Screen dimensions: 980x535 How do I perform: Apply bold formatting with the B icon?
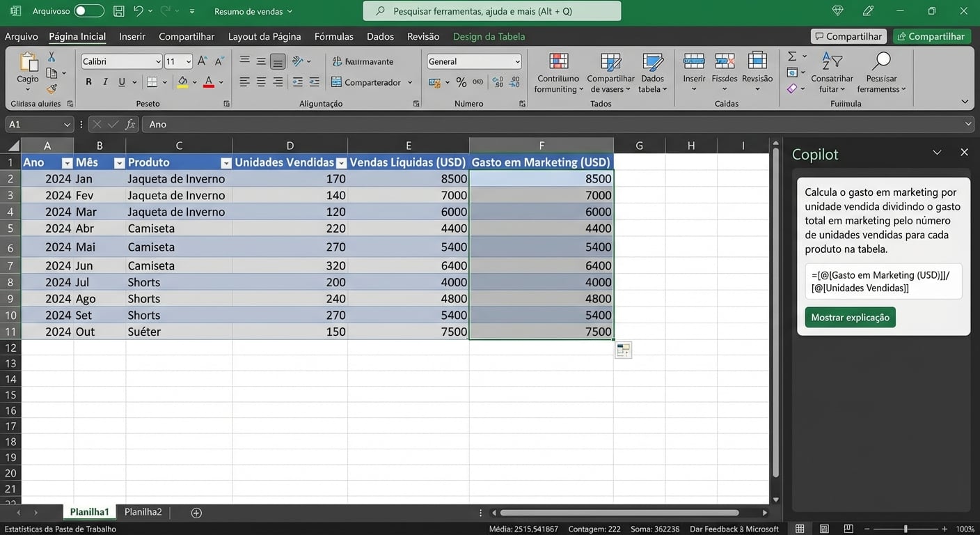(88, 81)
